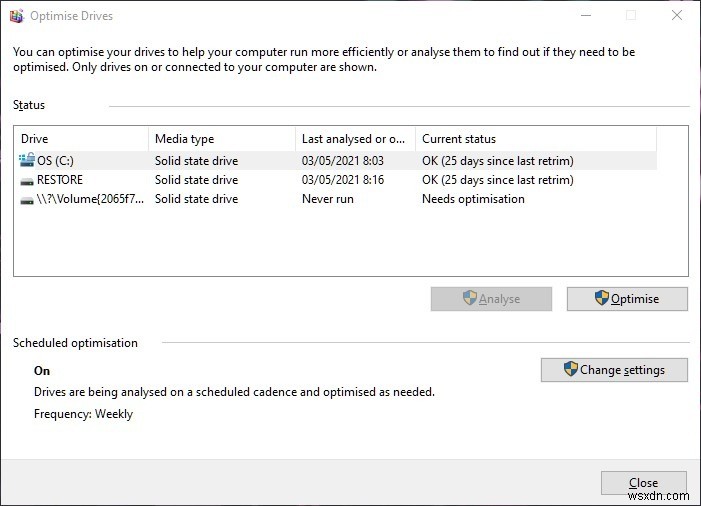Click the 03/05/2021 8:16 date cell
This screenshot has width=701, height=506.
pyautogui.click(x=343, y=180)
